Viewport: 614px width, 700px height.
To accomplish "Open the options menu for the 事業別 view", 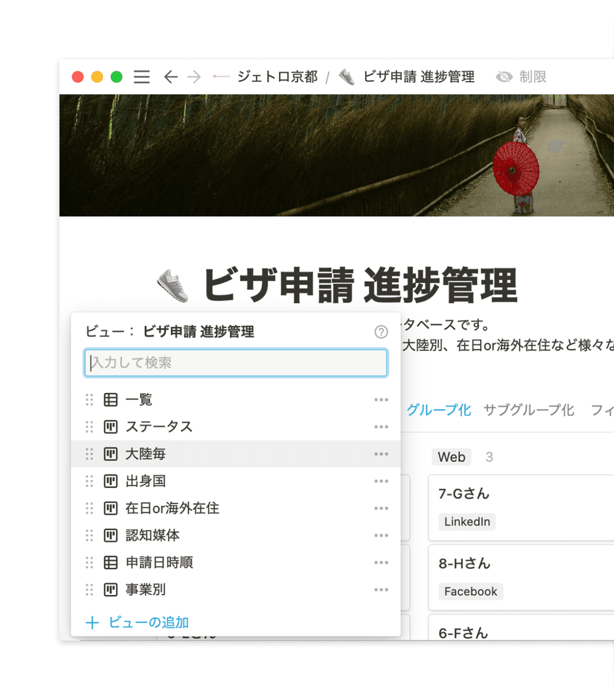I will coord(381,590).
